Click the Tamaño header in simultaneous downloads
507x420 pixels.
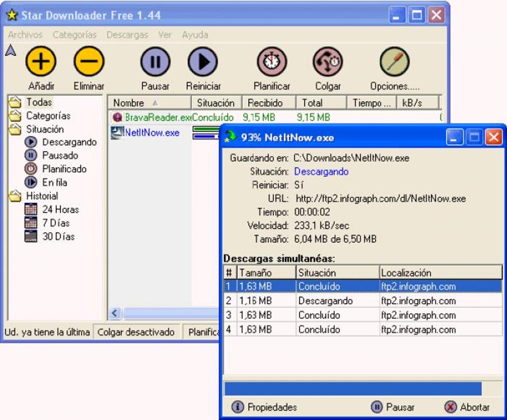266,272
